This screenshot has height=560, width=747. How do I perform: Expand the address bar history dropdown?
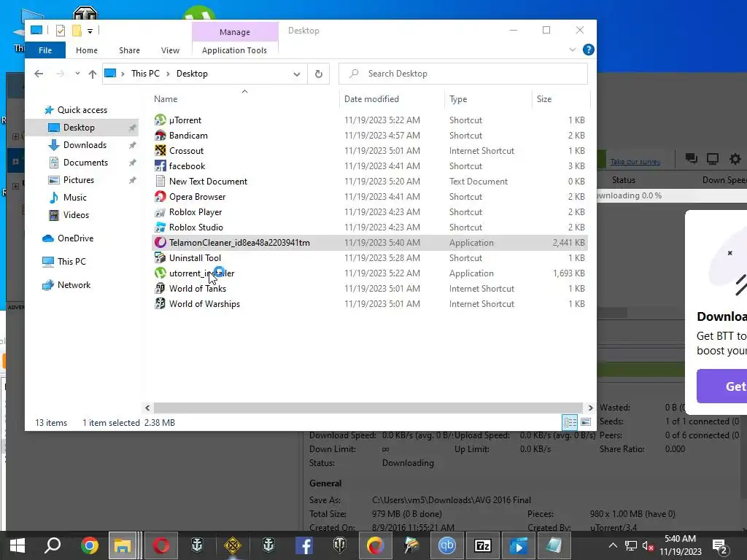click(x=297, y=74)
